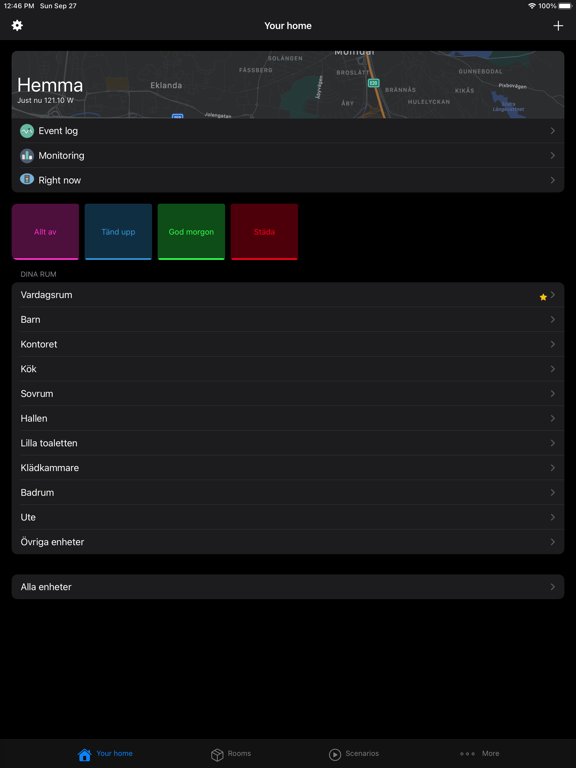Expand Monitoring chevron

552,155
